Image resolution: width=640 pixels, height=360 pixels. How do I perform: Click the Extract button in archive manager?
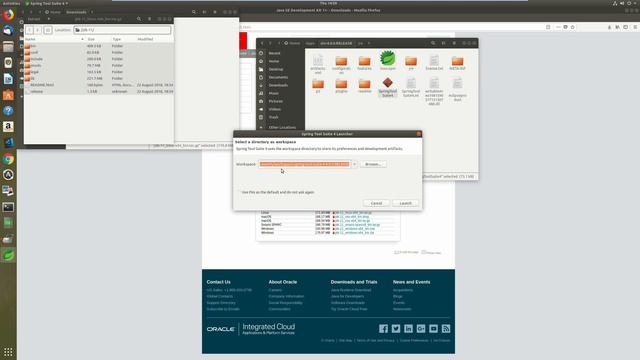34,19
